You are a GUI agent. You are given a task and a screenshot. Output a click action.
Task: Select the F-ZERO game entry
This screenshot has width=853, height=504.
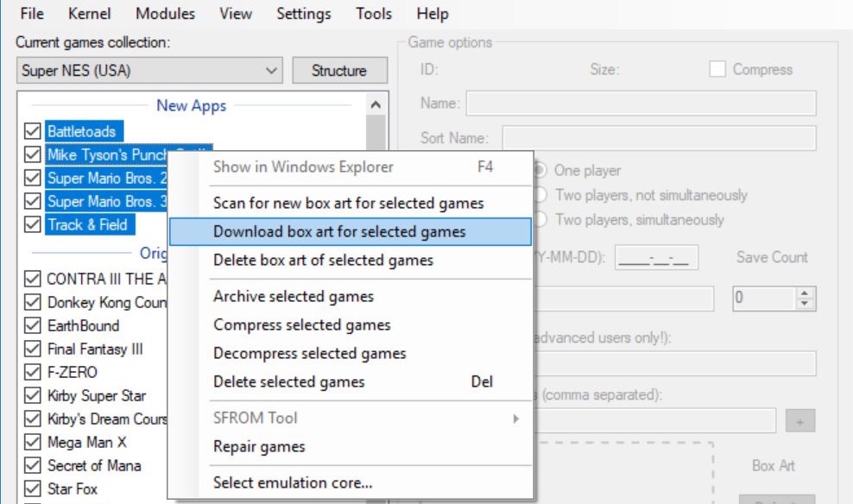coord(73,373)
